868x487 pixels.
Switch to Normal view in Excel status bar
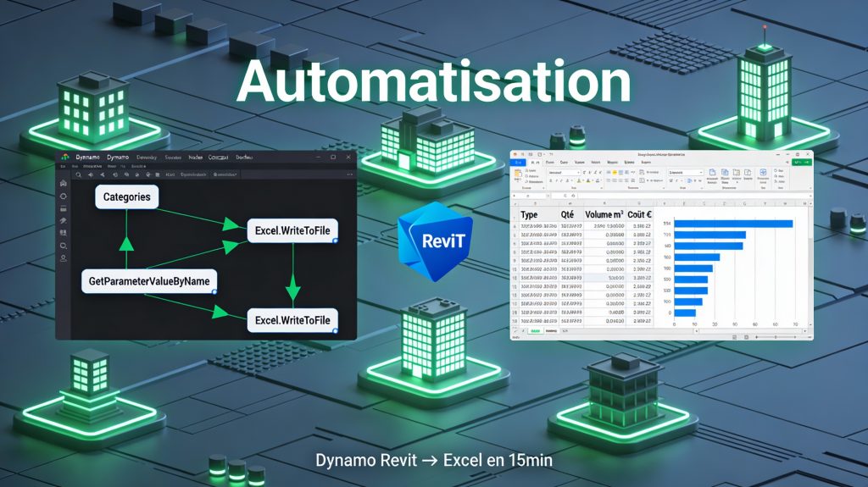pos(735,337)
